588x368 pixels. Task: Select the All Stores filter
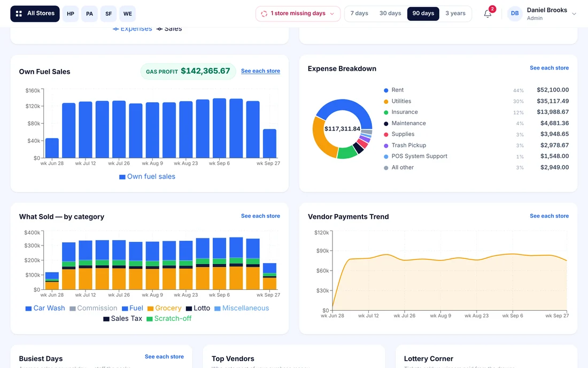point(35,13)
